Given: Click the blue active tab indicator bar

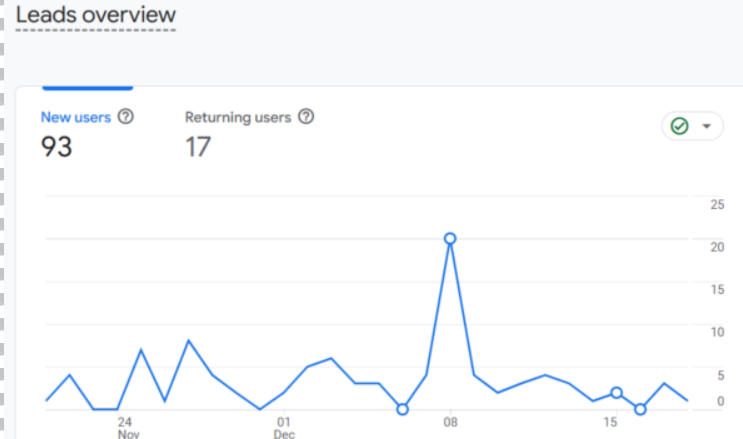Looking at the screenshot, I should pos(88,88).
